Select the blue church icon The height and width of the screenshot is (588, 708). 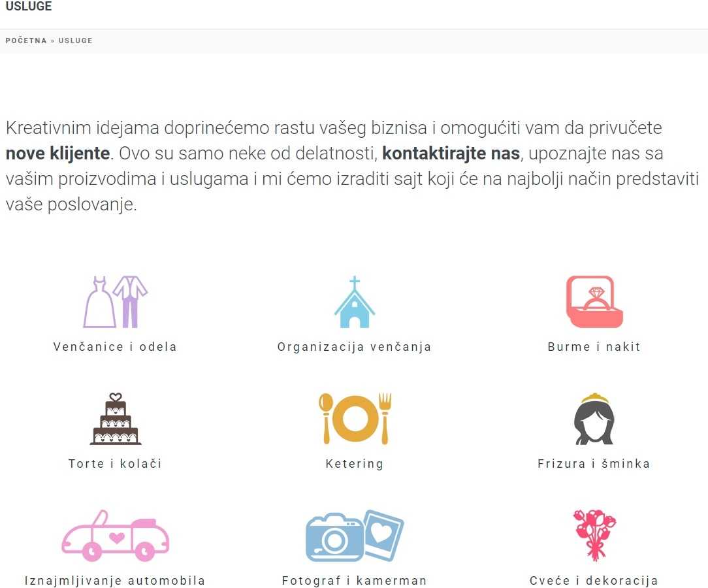coord(354,302)
